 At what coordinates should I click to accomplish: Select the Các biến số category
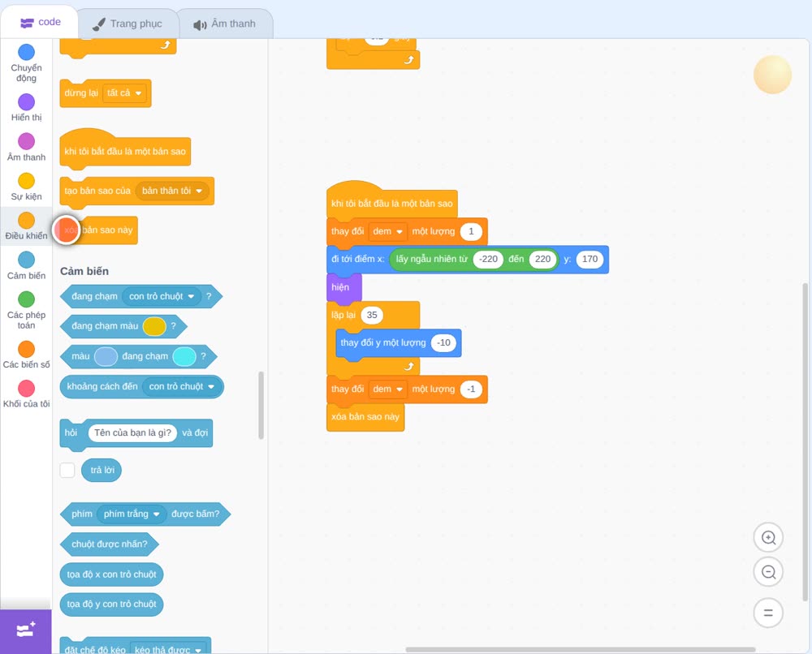(27, 355)
